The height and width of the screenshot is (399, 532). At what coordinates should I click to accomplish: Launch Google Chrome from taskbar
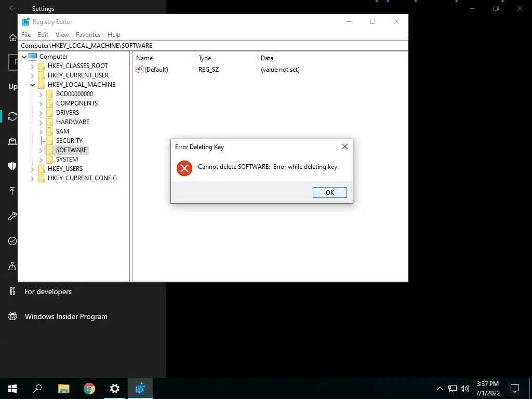coord(89,389)
